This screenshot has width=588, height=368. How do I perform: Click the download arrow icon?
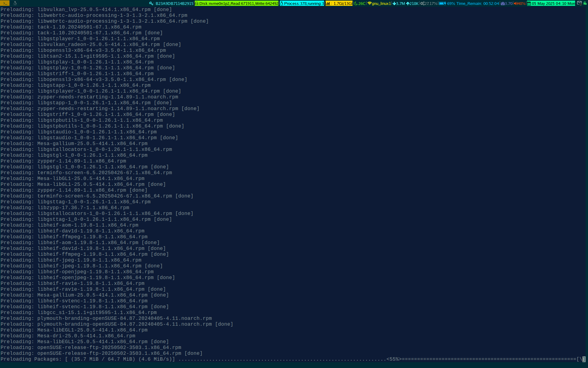[x=394, y=3]
